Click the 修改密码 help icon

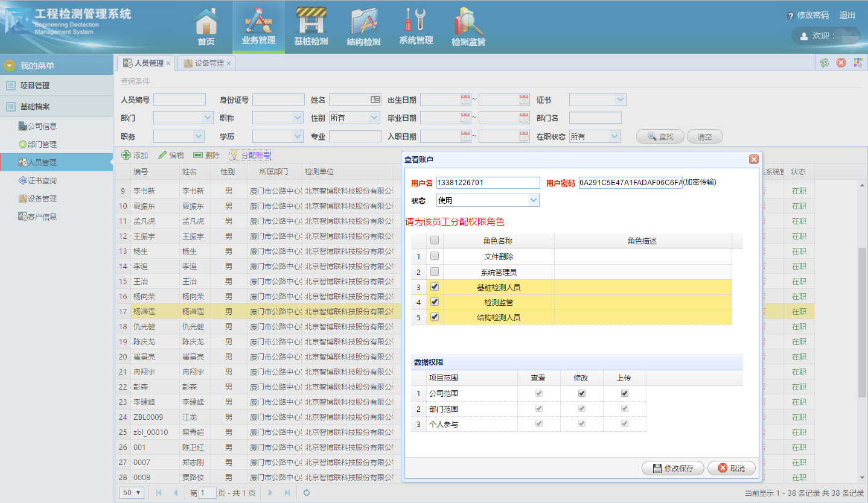point(791,16)
